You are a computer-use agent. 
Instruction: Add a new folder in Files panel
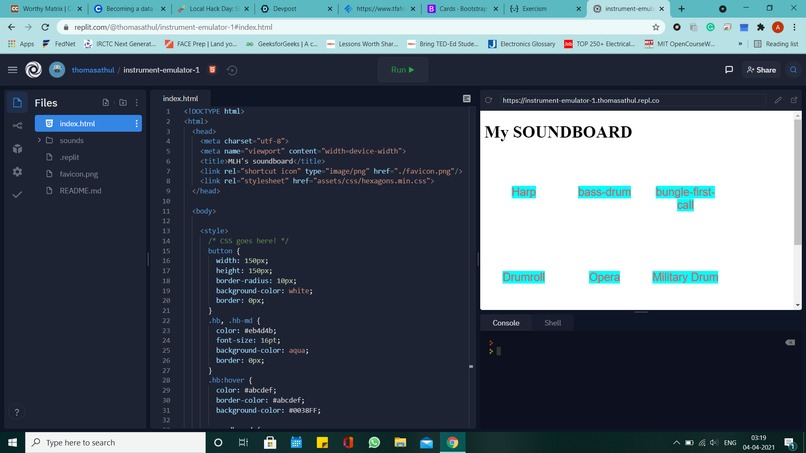[123, 102]
